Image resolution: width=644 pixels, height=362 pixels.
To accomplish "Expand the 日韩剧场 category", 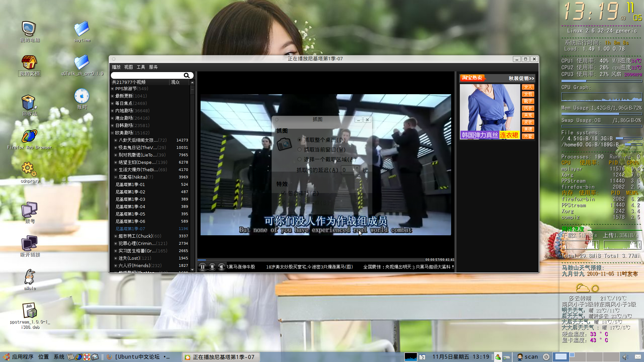I will coord(113,126).
